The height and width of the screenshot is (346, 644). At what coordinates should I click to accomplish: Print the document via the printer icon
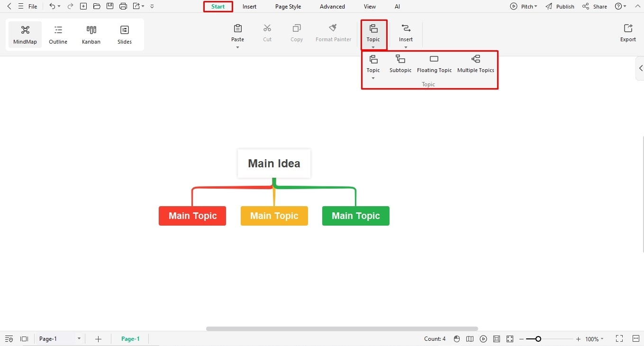123,6
